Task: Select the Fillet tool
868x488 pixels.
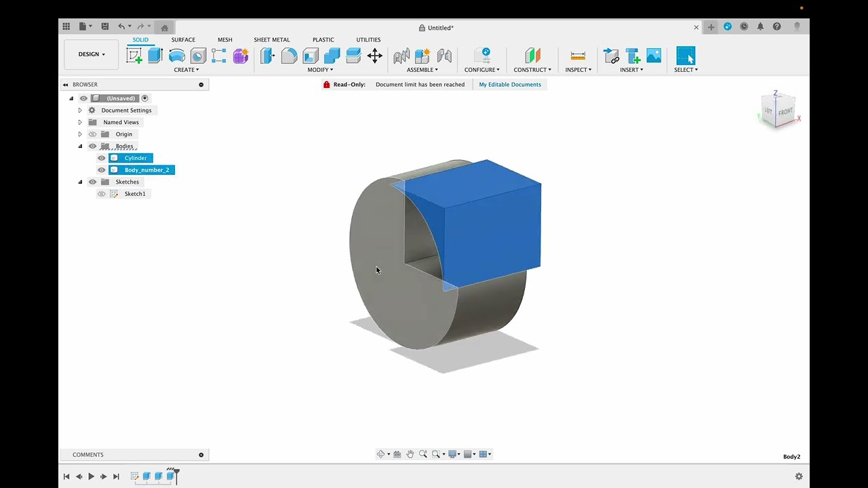Action: [289, 56]
